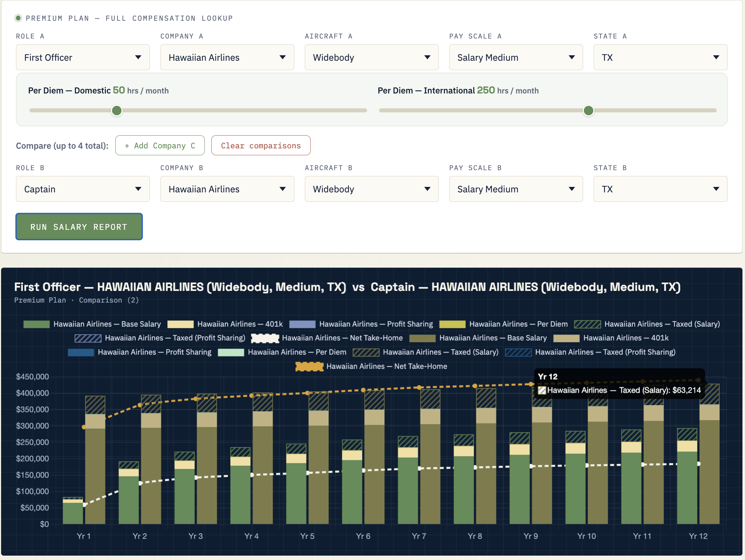Click the "Premium Plan · Comparison (2)" subtitle
Image resolution: width=745 pixels, height=560 pixels.
point(76,300)
